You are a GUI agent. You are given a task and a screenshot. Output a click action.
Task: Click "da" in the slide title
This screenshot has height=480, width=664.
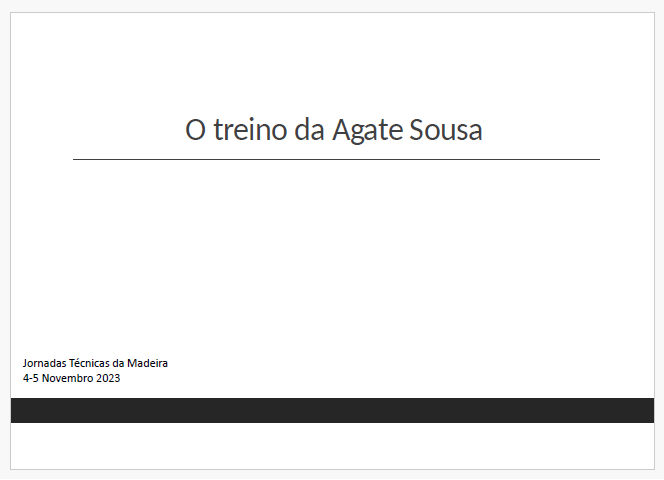309,130
